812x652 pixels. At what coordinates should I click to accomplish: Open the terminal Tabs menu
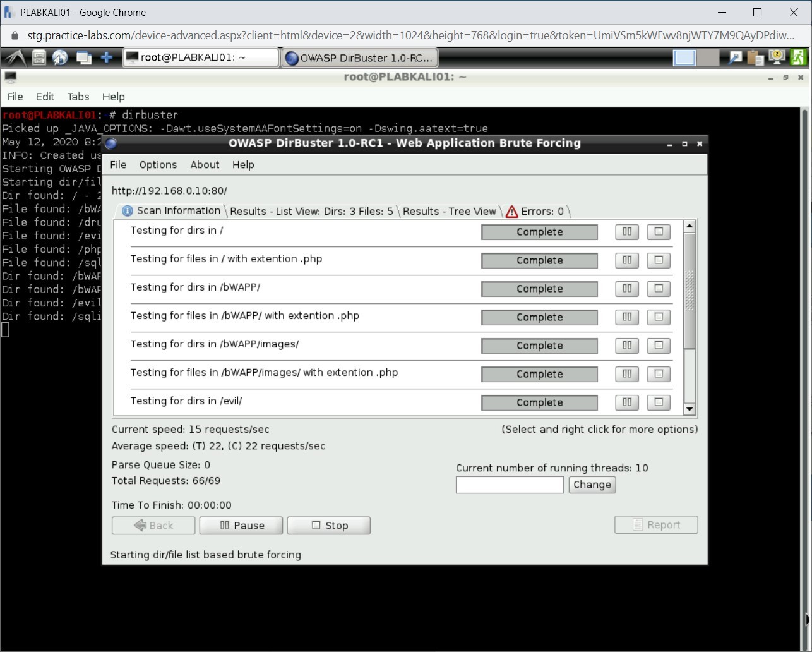(78, 97)
